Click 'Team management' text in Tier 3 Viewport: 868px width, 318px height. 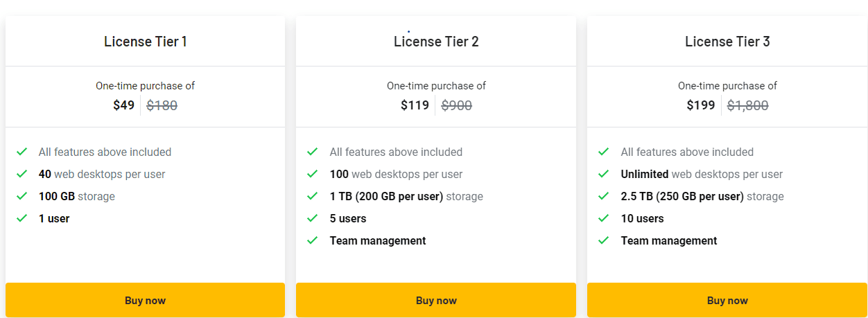[x=669, y=241]
